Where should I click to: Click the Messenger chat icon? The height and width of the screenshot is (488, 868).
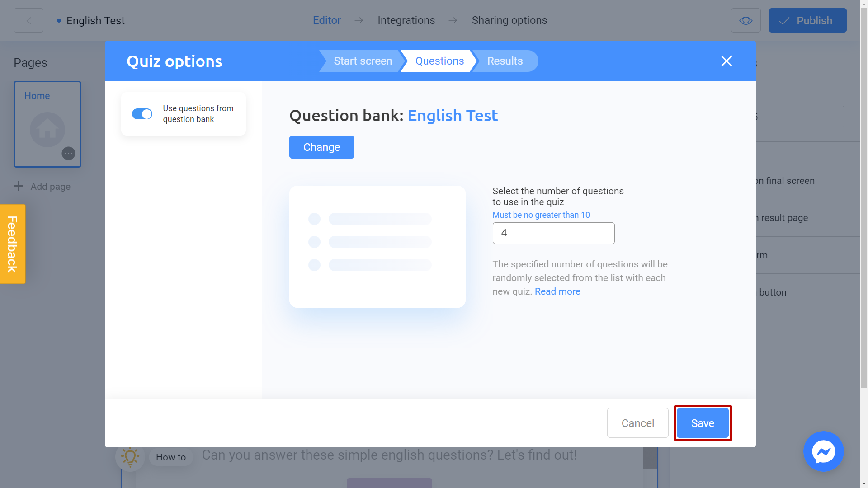pos(823,451)
